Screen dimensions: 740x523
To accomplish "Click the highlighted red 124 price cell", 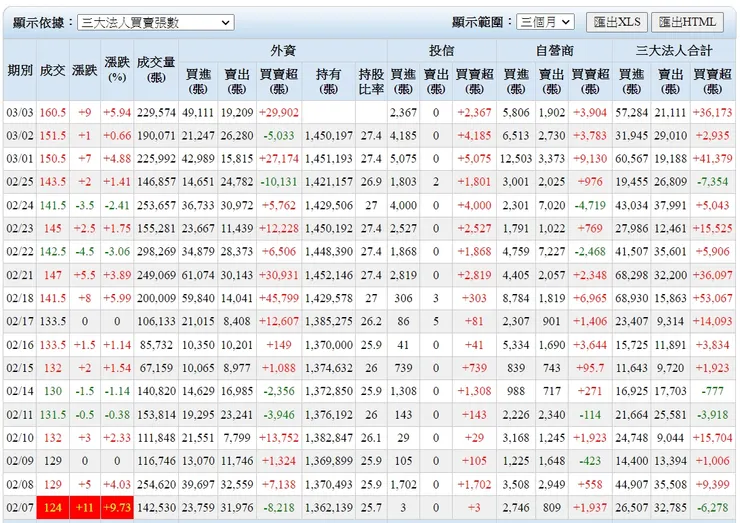I will coord(52,507).
